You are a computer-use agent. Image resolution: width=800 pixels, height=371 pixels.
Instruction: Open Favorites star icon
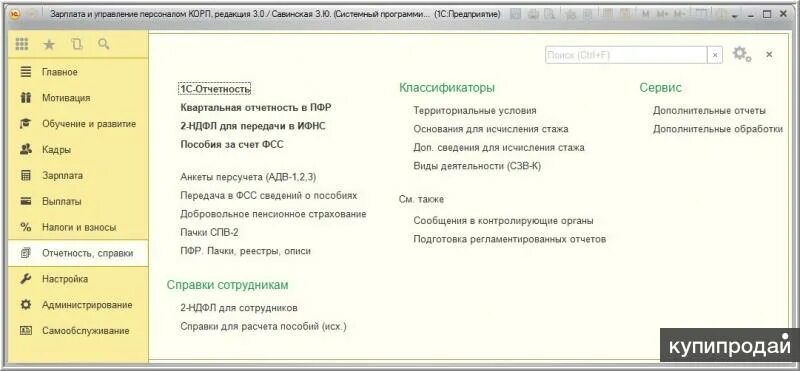tap(49, 45)
